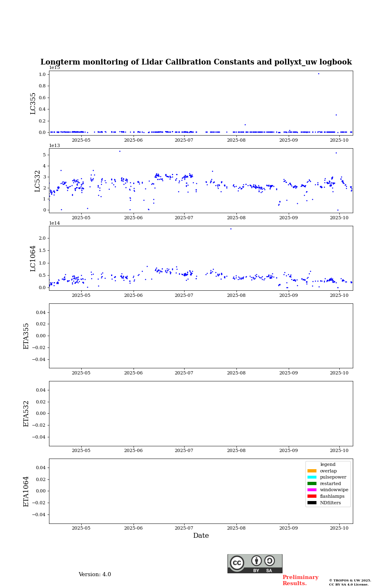Click the ETA355 y-axis label

[x=26, y=336]
